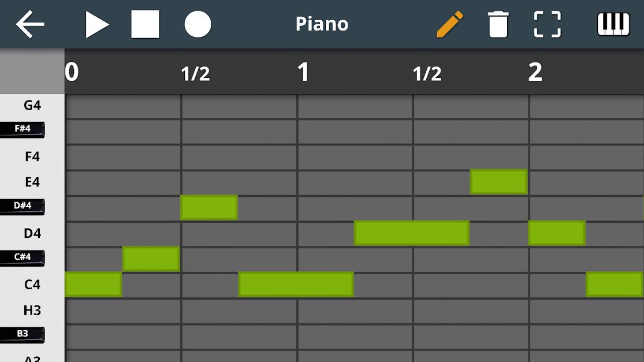This screenshot has height=362, width=644.
Task: Start recording with the circle button
Action: tap(198, 24)
